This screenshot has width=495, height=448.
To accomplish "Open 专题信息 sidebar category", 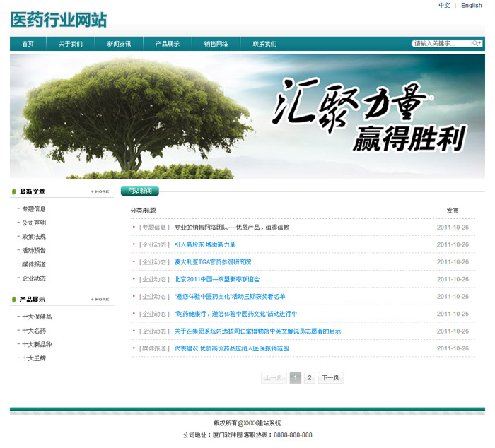I will (34, 209).
